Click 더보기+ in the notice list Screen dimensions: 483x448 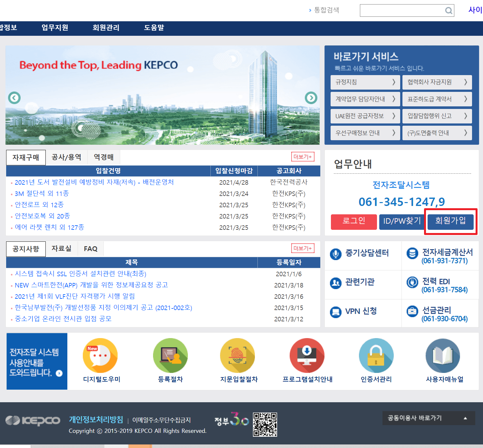click(303, 248)
